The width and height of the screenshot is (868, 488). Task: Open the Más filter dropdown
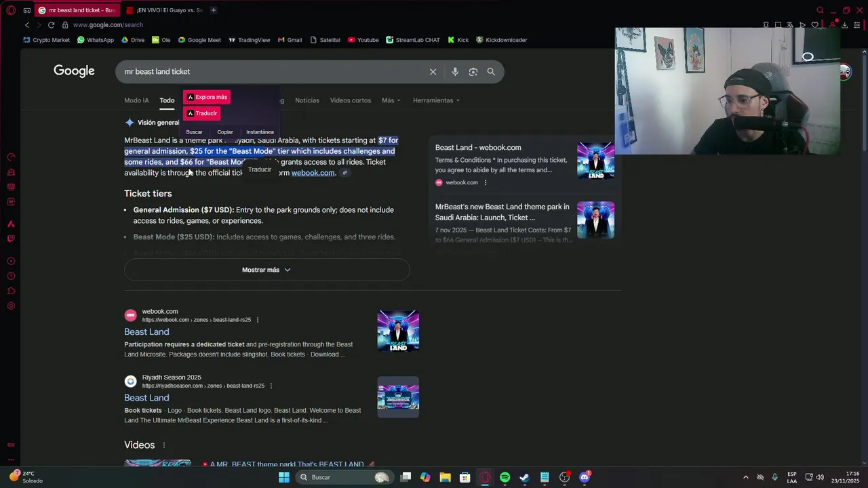point(391,100)
